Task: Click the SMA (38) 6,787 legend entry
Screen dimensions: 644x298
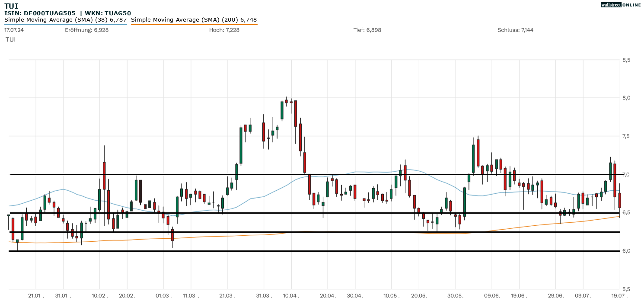Action: 66,20
